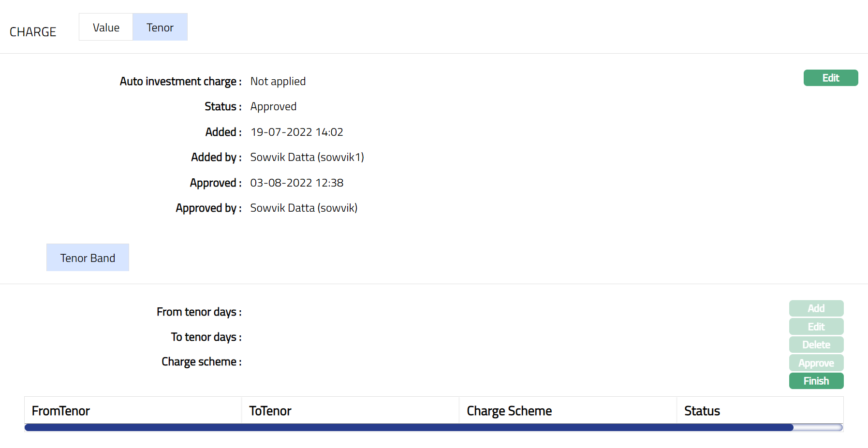The image size is (868, 448).
Task: Click the ToTenor column header
Action: (270, 411)
